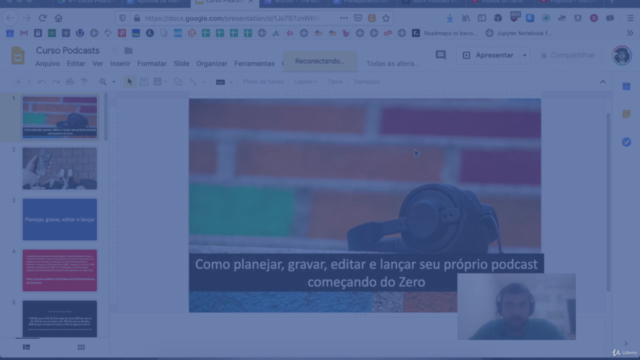Viewport: 640px width, 360px height.
Task: Add a new slide with plus icon
Action: point(18,82)
